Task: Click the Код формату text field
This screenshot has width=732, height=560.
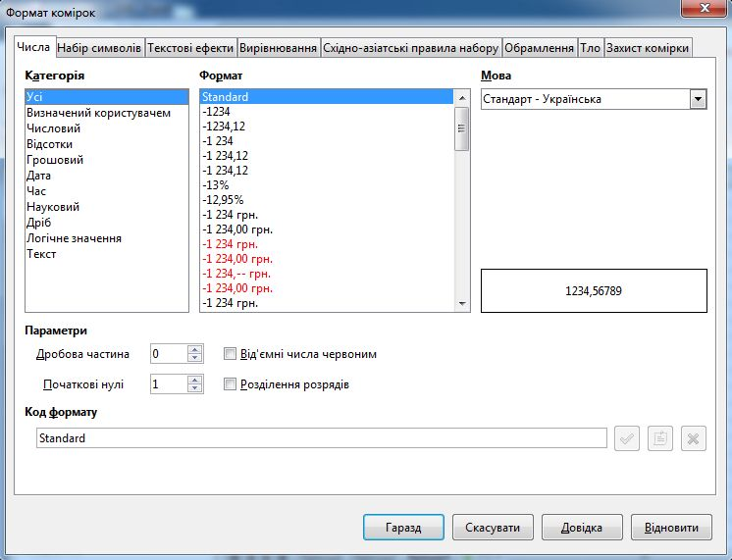Action: pyautogui.click(x=321, y=438)
